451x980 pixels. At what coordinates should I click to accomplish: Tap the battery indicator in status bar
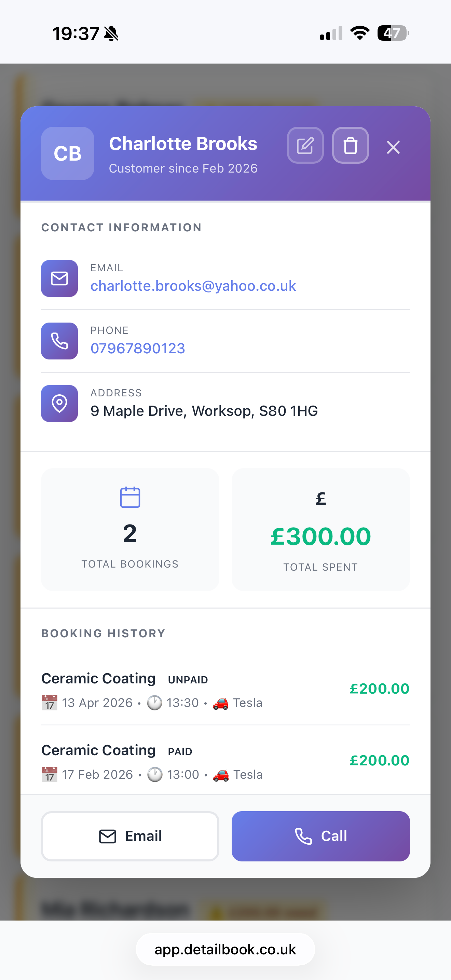pyautogui.click(x=393, y=33)
